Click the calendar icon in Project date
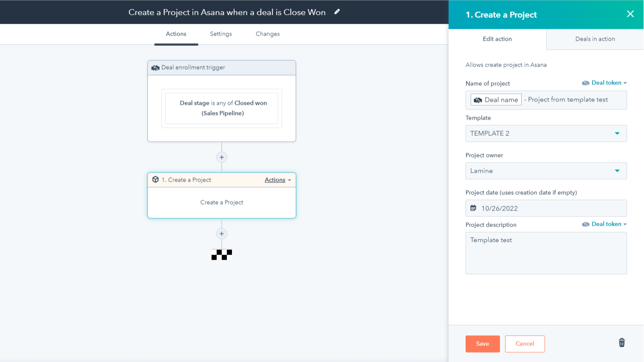644x362 pixels. 473,208
